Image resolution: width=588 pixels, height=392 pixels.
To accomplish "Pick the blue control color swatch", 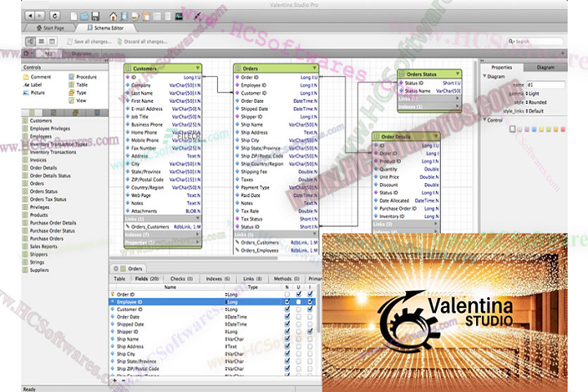I will click(534, 129).
